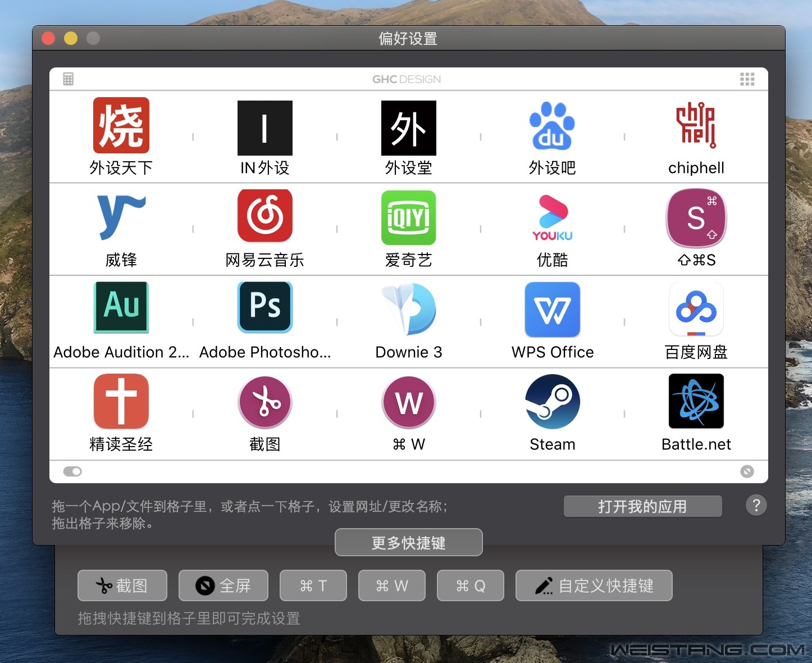Open the Battle.net icon
The height and width of the screenshot is (663, 812).
point(696,401)
